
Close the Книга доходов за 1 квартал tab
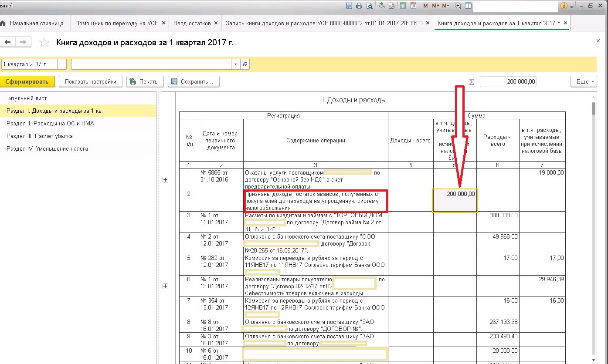(x=565, y=23)
